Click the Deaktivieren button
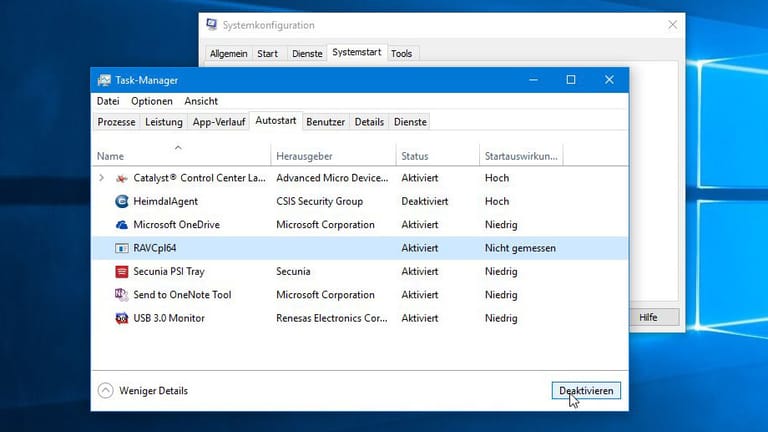 [586, 390]
